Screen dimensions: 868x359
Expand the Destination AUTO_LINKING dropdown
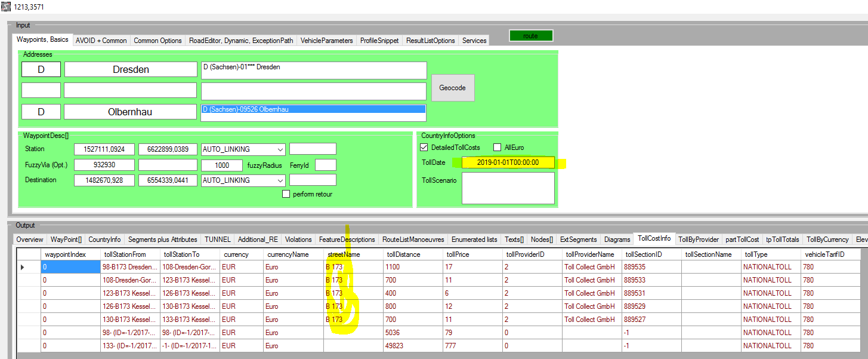click(280, 180)
